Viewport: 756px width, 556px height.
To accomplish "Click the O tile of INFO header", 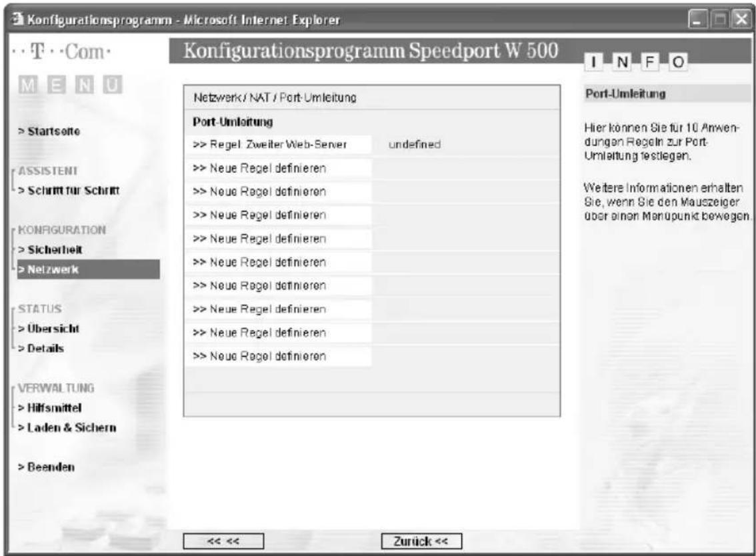I will tap(678, 62).
